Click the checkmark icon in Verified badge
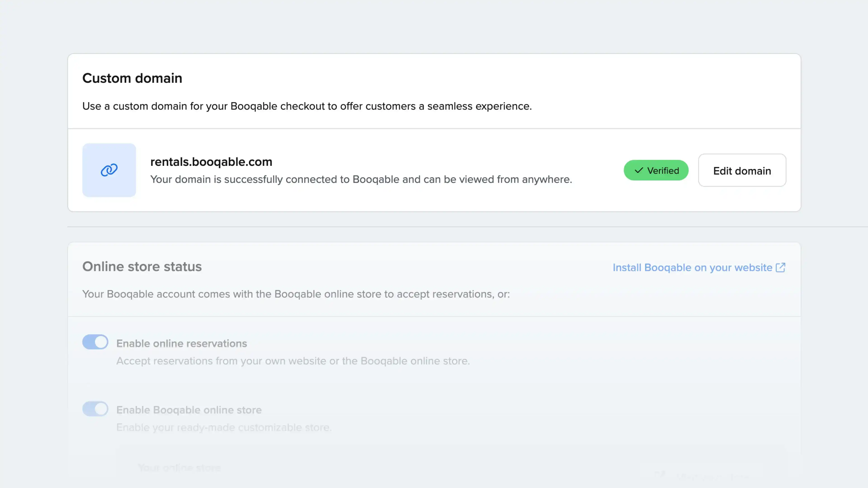The width and height of the screenshot is (868, 488). [x=639, y=170]
